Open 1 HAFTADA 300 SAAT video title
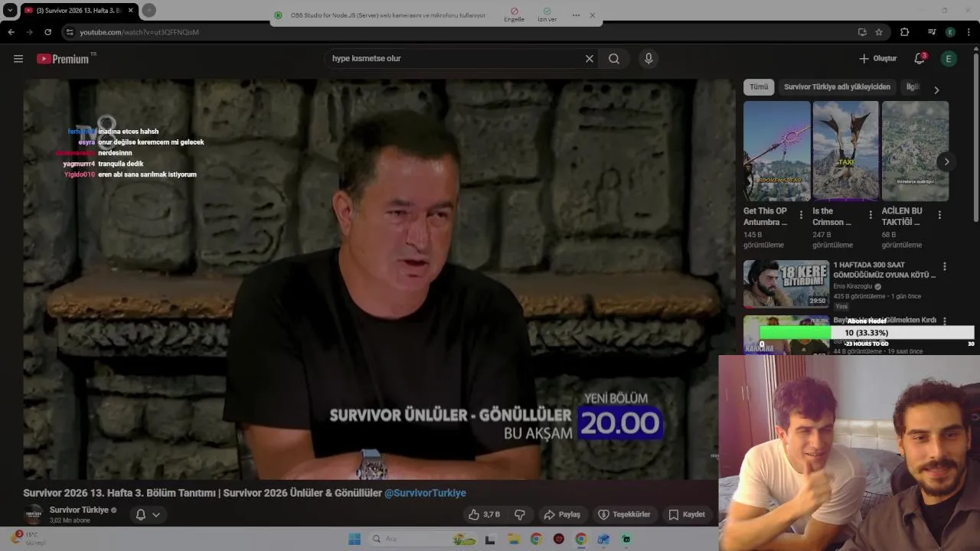The width and height of the screenshot is (980, 551). [x=884, y=269]
